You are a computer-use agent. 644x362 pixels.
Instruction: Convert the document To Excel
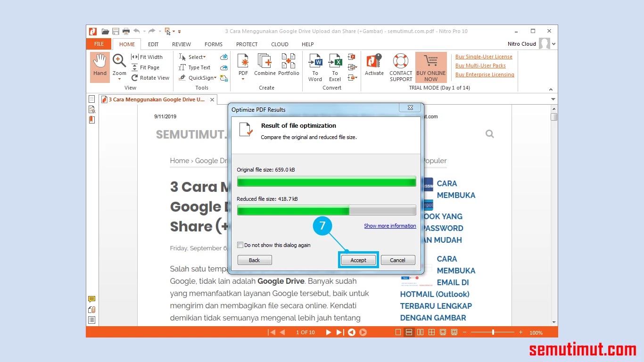(335, 67)
